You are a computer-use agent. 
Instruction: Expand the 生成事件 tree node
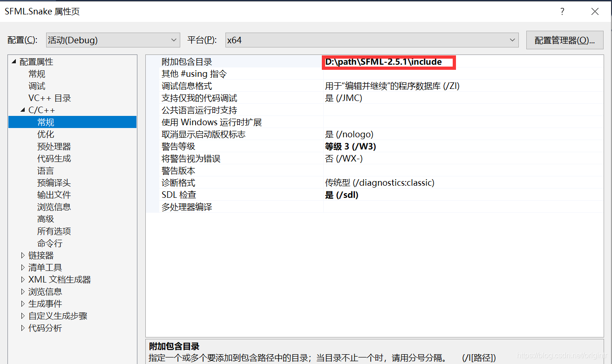click(23, 303)
